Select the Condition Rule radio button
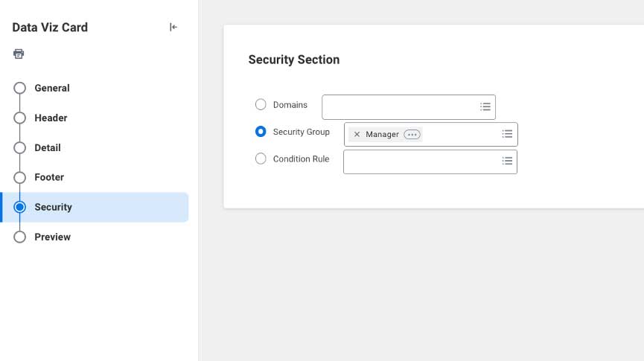 coord(261,159)
